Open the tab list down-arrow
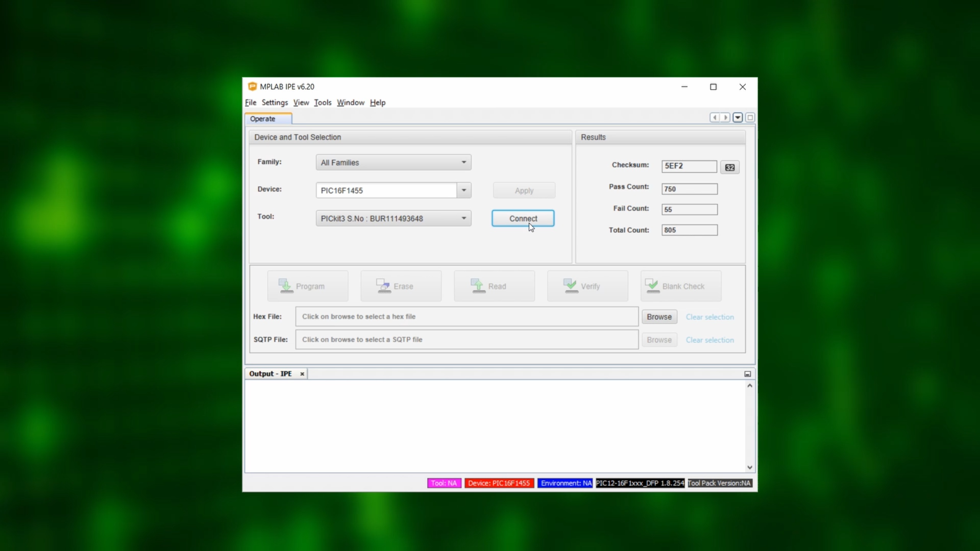The width and height of the screenshot is (980, 551). pyautogui.click(x=737, y=117)
